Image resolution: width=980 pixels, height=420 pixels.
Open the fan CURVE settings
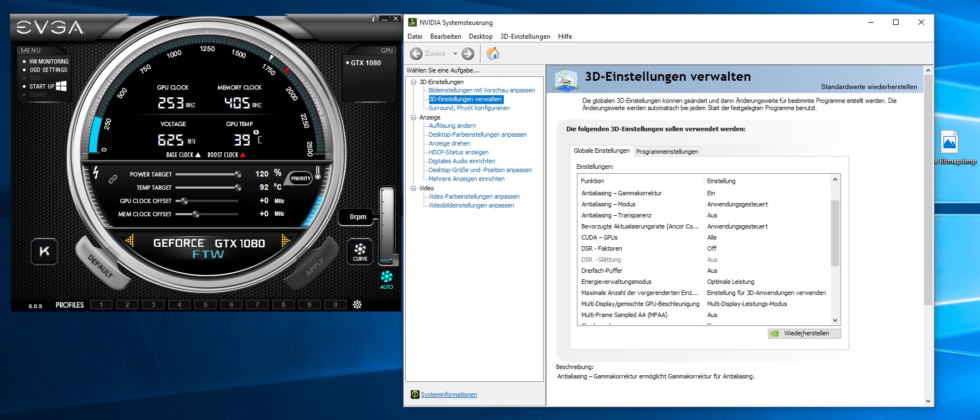click(360, 252)
